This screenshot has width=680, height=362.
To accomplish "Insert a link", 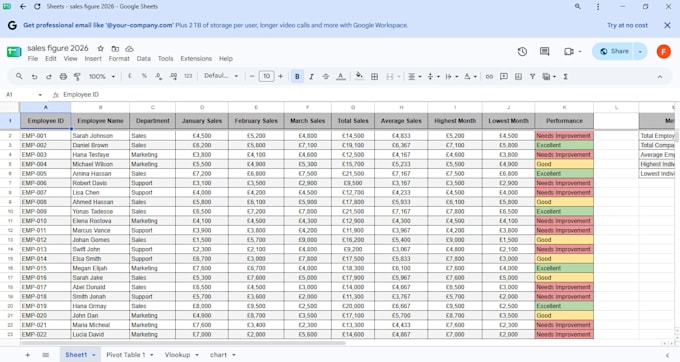I will tap(489, 76).
